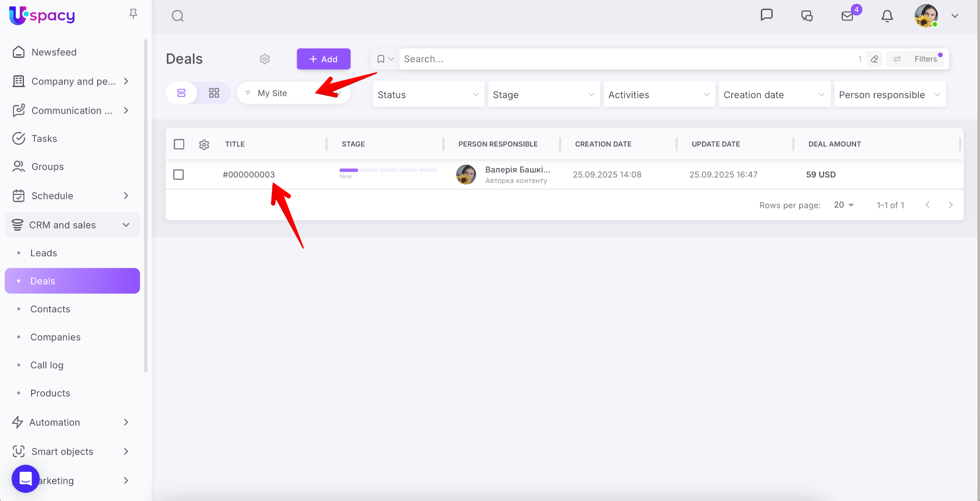Pin the sidebar with the pin icon
This screenshot has height=501, width=980.
click(x=133, y=14)
